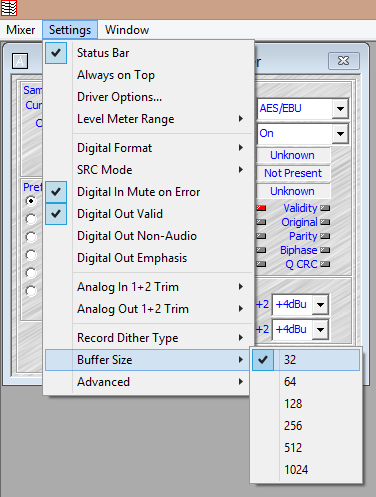This screenshot has width=376, height=497.
Task: Select buffer size 64
Action: [x=306, y=382]
